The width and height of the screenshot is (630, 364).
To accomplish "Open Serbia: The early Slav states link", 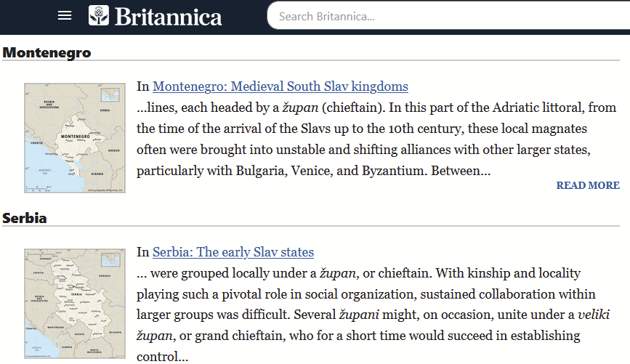I will coord(233,252).
